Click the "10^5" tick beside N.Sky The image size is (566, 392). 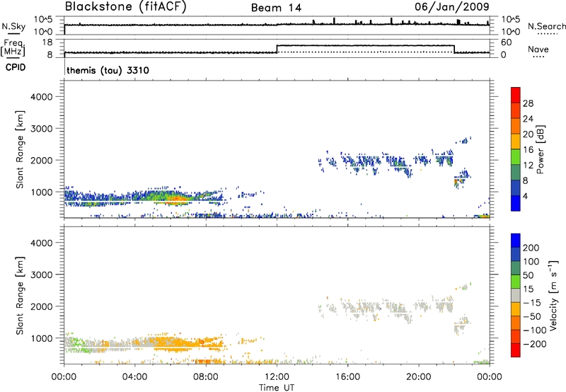click(x=43, y=19)
